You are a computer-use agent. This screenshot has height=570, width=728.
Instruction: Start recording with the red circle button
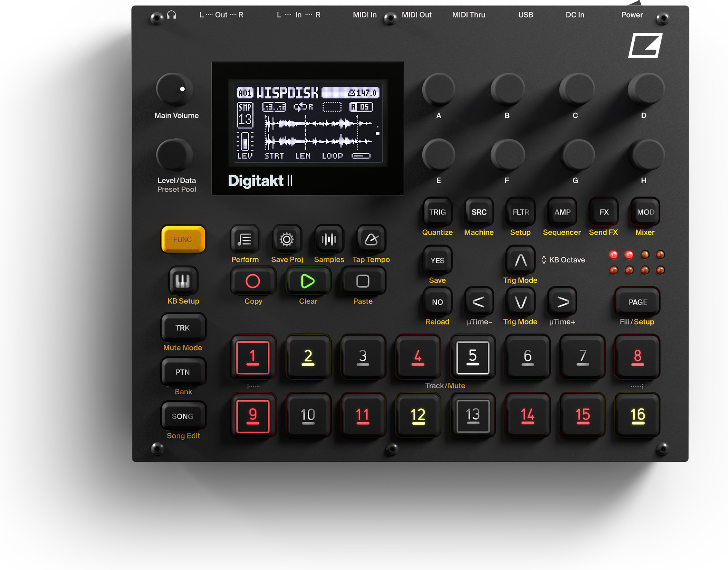[x=253, y=281]
